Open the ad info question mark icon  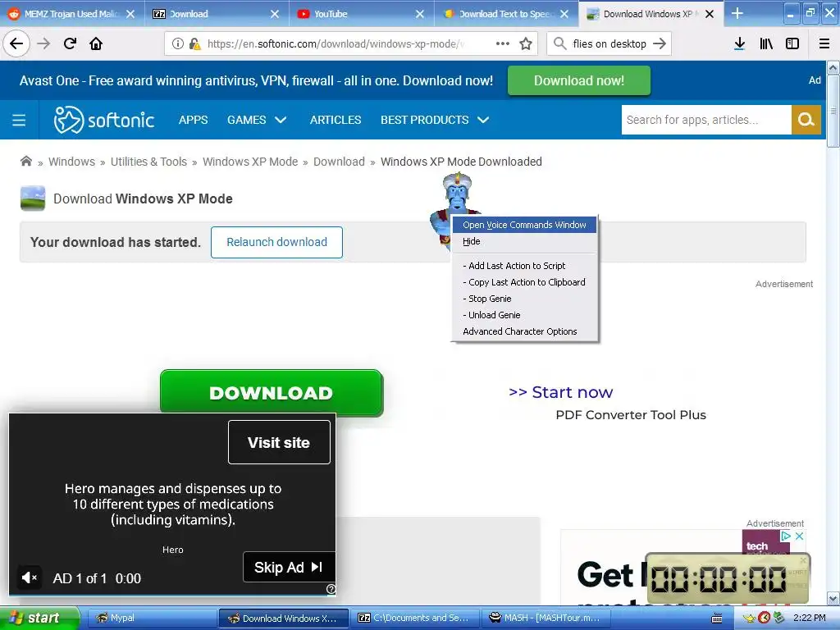tap(331, 589)
